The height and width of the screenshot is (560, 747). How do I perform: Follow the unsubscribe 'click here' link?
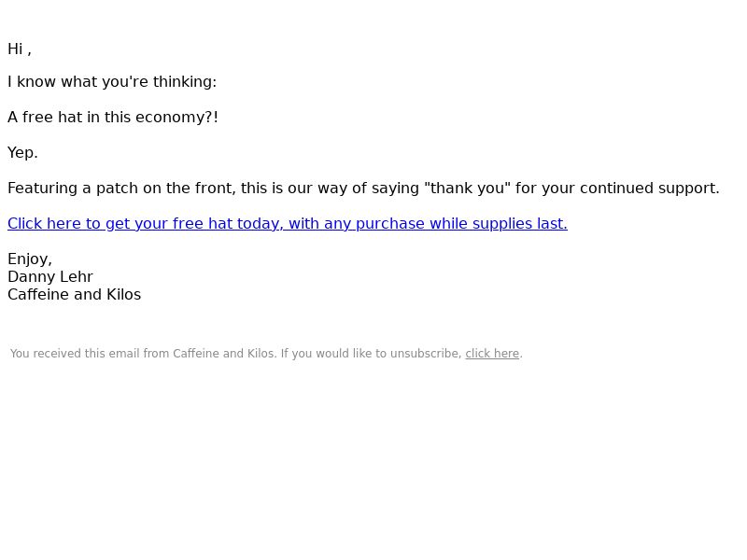pyautogui.click(x=492, y=354)
